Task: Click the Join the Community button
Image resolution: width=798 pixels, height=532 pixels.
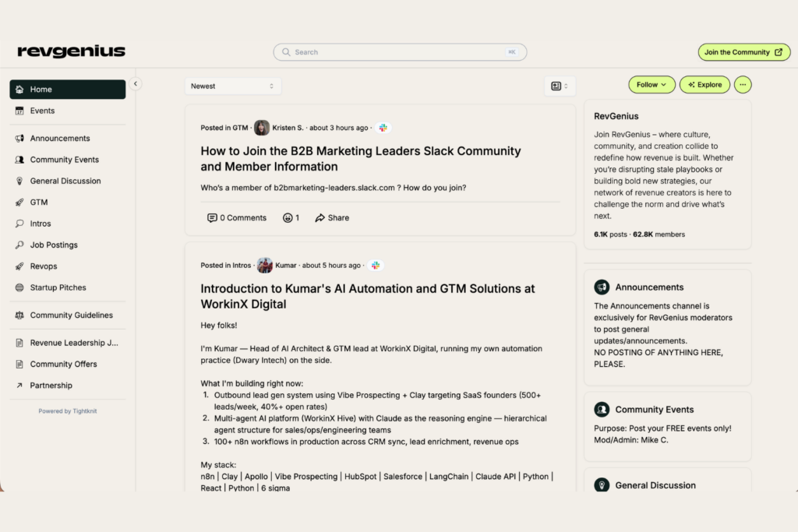Action: click(x=743, y=51)
